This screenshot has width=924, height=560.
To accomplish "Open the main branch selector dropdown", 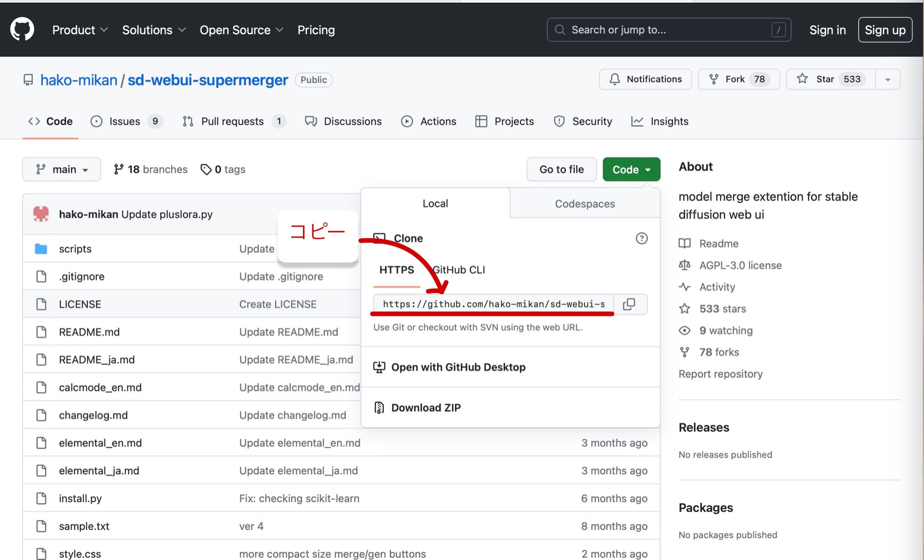I will pos(61,169).
